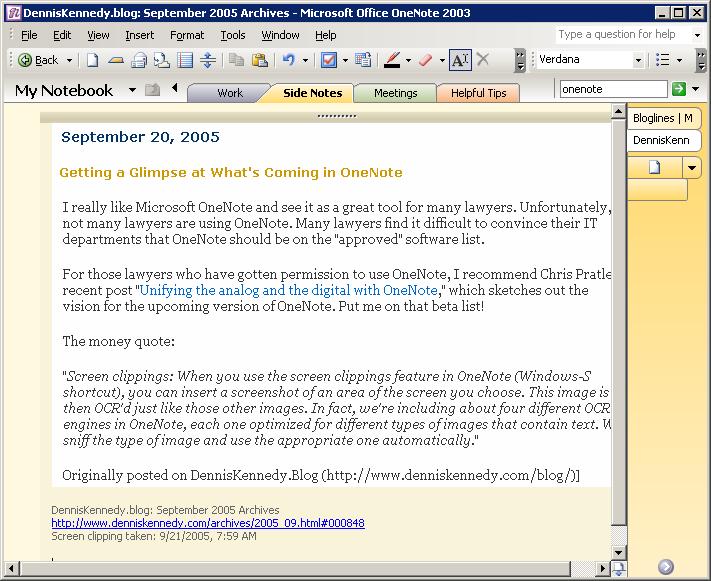This screenshot has width=711, height=581.
Task: Open Unifying the analog and digital link
Action: coord(288,290)
